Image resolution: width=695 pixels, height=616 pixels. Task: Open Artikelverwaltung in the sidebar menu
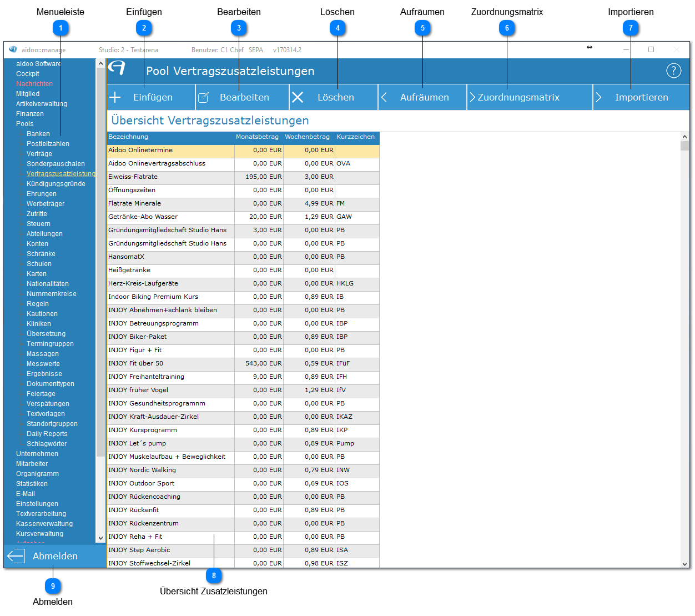42,104
